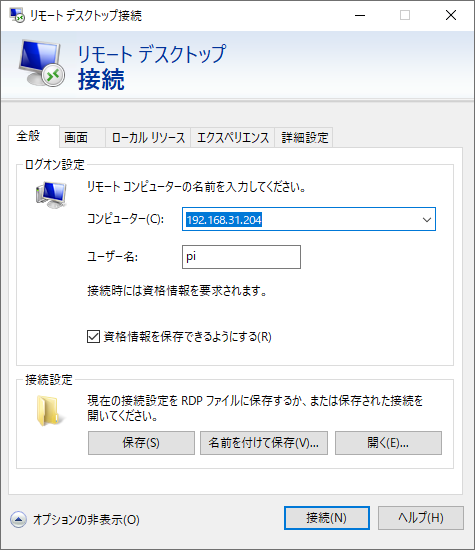Screen dimensions: 475x550
Task: Click the Remote Desktop title bar icon
Action: (x=17, y=15)
